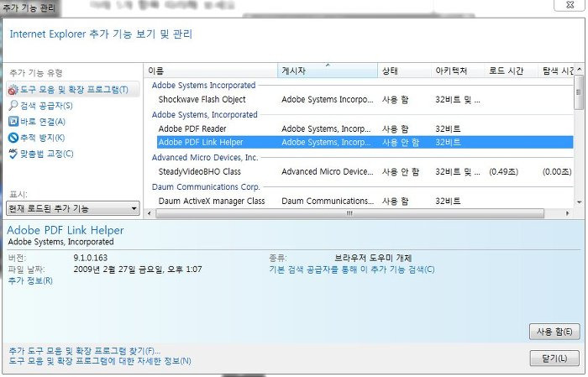Open 추가 도구 모음 및 확장 프로그램 찾기(F) link

click(x=85, y=351)
